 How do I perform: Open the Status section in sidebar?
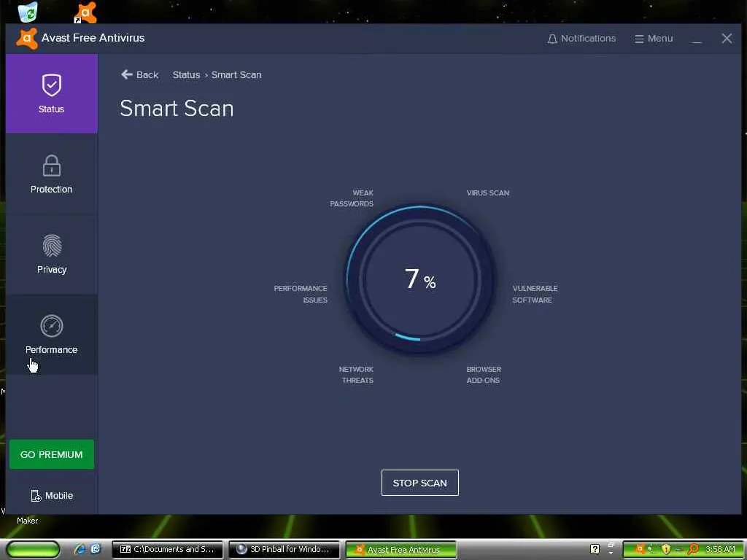click(x=52, y=94)
